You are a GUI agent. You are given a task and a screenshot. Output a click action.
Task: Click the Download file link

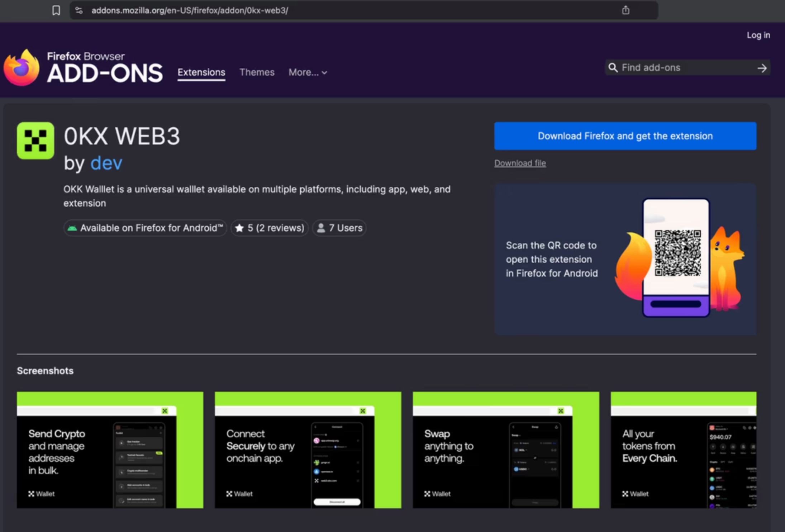point(520,163)
